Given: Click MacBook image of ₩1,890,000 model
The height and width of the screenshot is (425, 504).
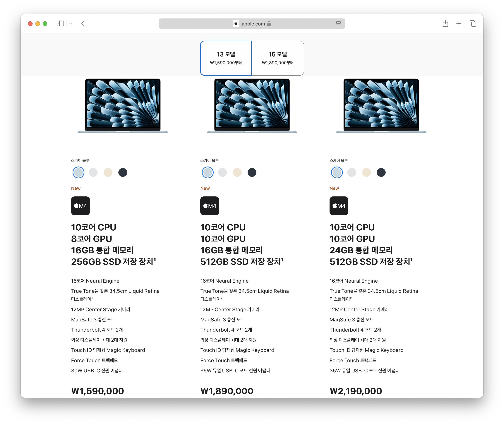Looking at the screenshot, I should coord(252,106).
